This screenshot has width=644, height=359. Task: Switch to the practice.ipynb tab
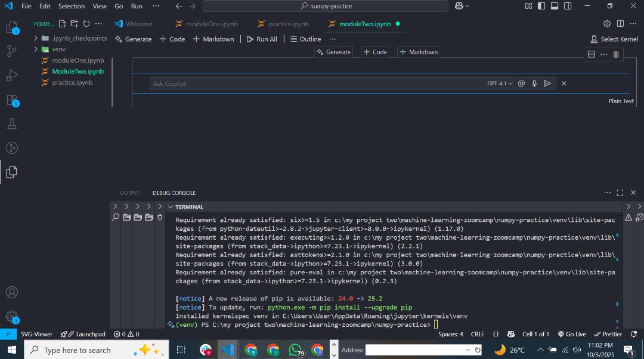283,24
